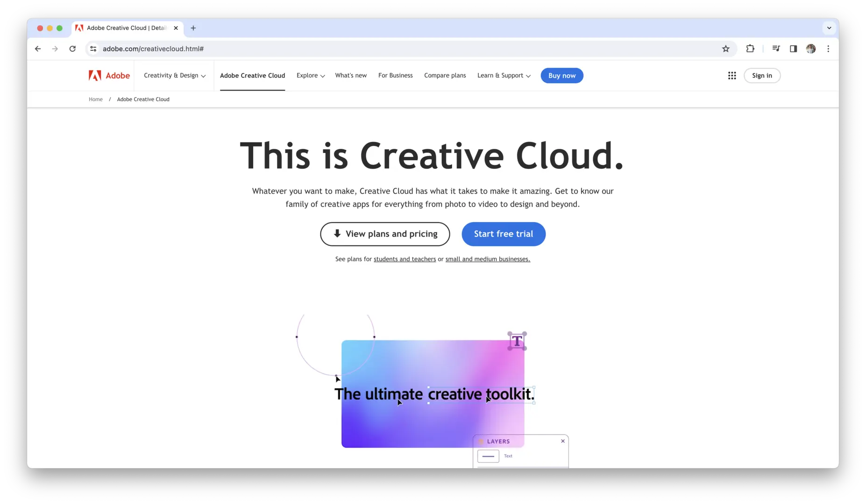The width and height of the screenshot is (866, 504).
Task: Click the Adobe logo
Action: pyautogui.click(x=108, y=75)
